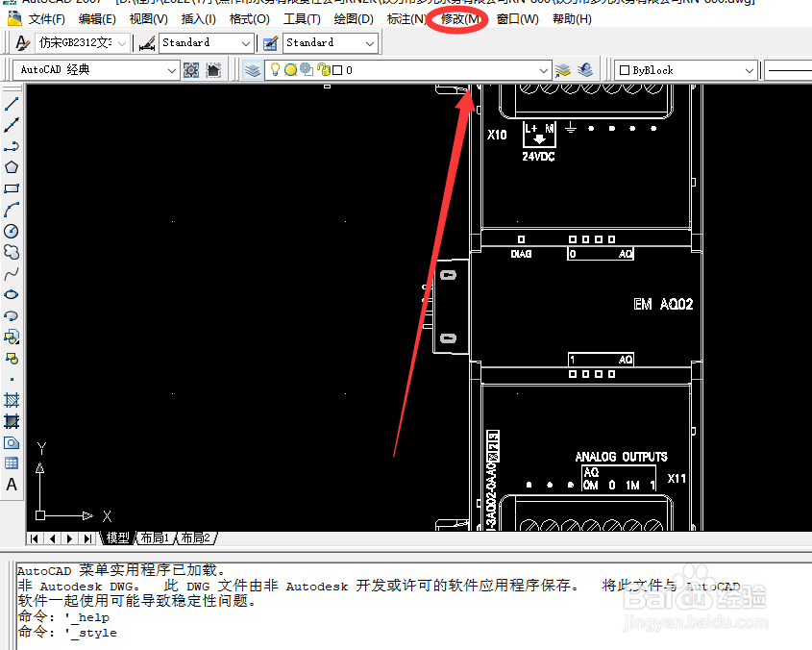Open the 窗口(W) menu
Viewport: 812px width, 650px height.
[517, 19]
